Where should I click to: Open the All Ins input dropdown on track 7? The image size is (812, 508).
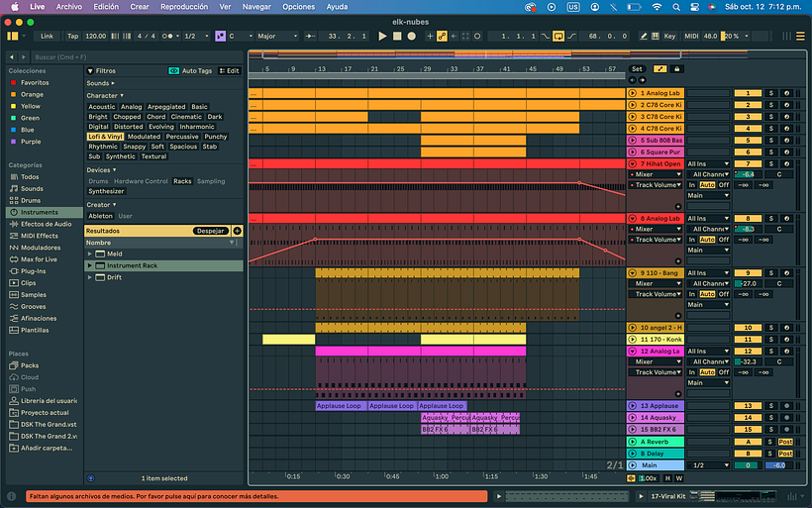(x=707, y=163)
